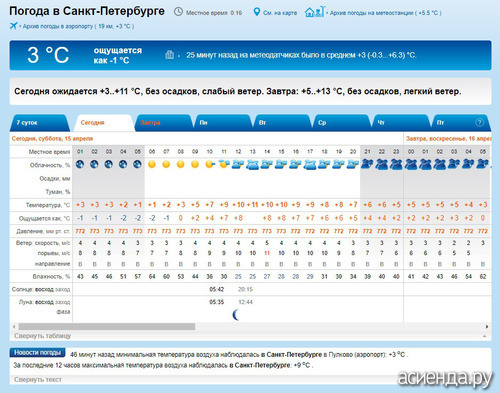Open the Чт forecast tab
500x393 pixels.
pos(400,123)
